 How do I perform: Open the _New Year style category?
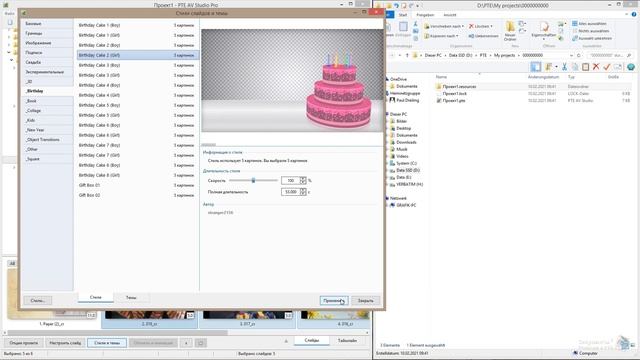coord(48,130)
